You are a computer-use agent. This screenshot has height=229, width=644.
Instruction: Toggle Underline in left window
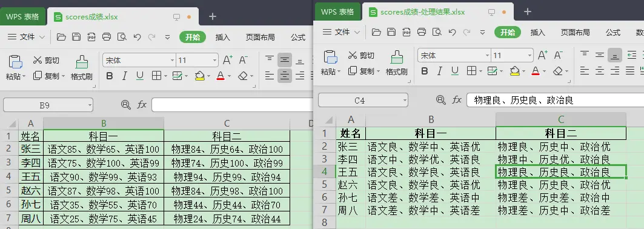pos(139,76)
